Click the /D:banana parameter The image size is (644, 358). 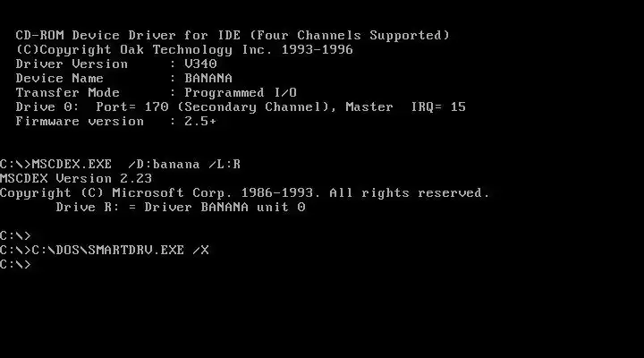(164, 164)
